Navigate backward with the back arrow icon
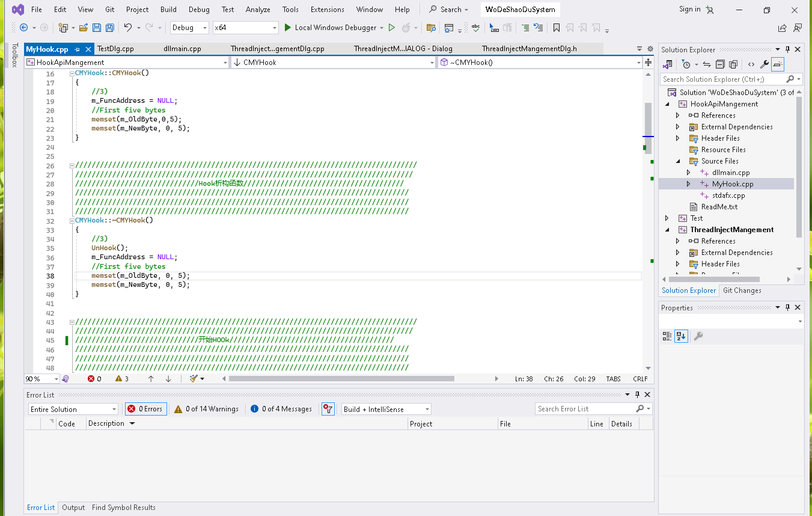This screenshot has width=812, height=516. click(24, 28)
